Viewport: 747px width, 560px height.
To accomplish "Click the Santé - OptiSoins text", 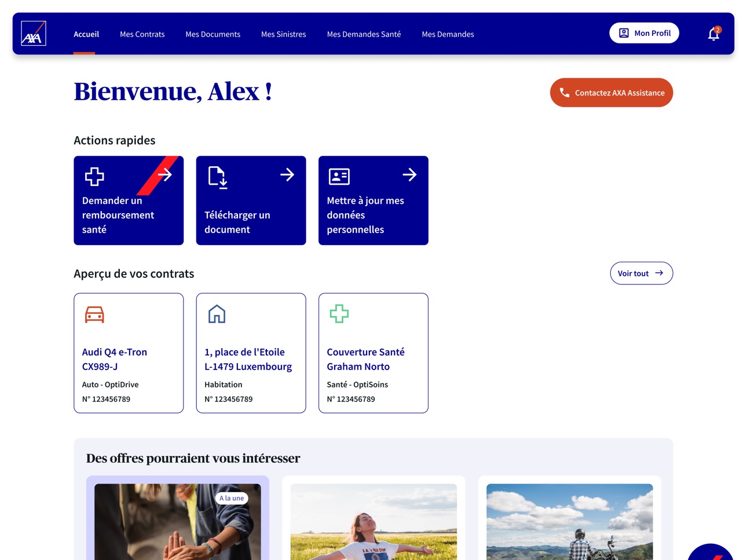I will [x=357, y=385].
